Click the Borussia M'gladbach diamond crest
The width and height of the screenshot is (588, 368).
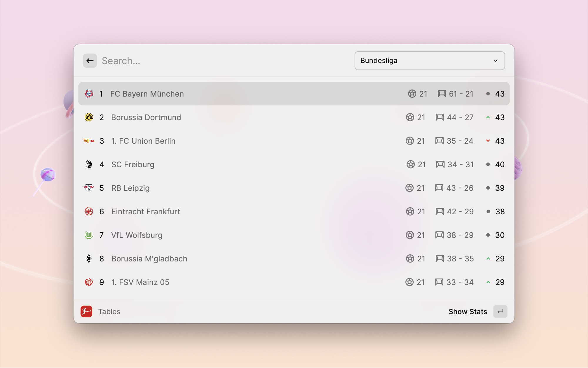(x=89, y=258)
